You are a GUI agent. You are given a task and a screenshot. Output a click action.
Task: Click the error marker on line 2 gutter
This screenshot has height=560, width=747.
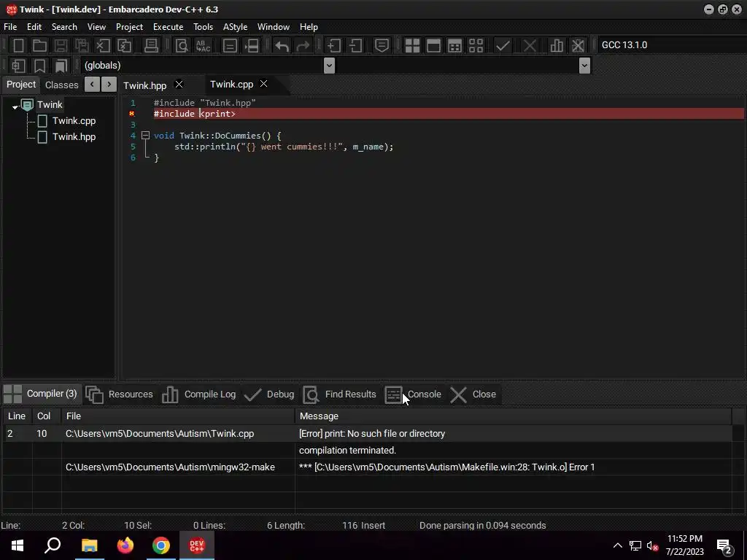pos(132,113)
